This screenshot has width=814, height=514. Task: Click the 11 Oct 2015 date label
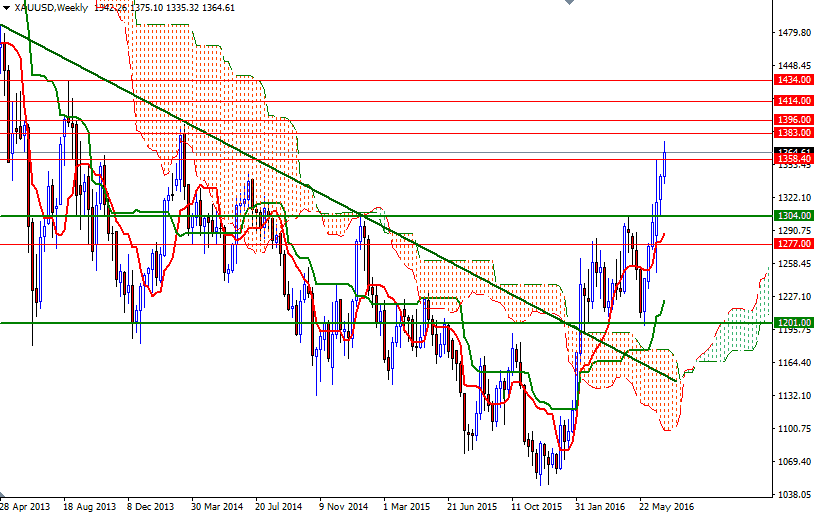[x=537, y=506]
